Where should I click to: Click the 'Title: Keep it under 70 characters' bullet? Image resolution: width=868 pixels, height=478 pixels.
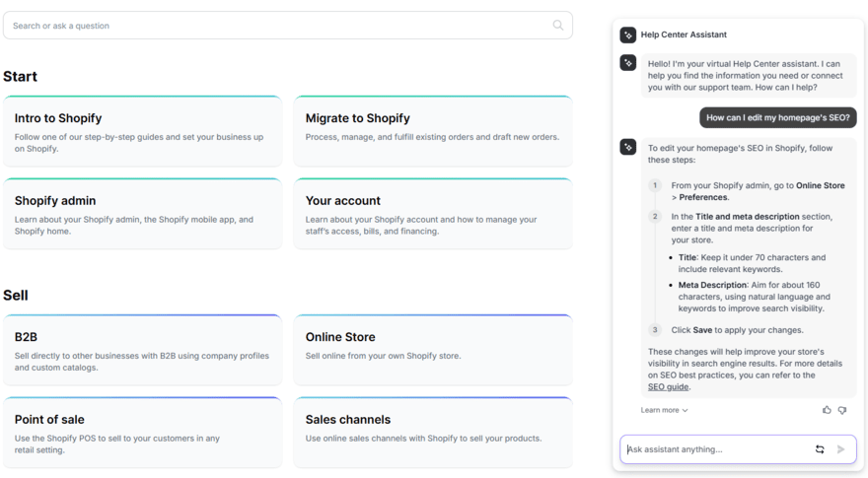click(752, 263)
